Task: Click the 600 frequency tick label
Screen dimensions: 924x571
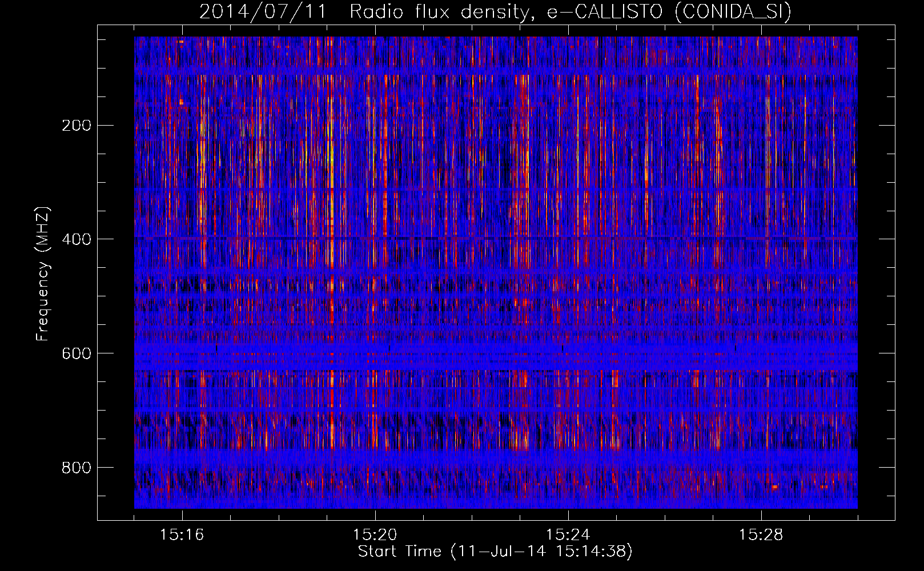Action: click(77, 353)
